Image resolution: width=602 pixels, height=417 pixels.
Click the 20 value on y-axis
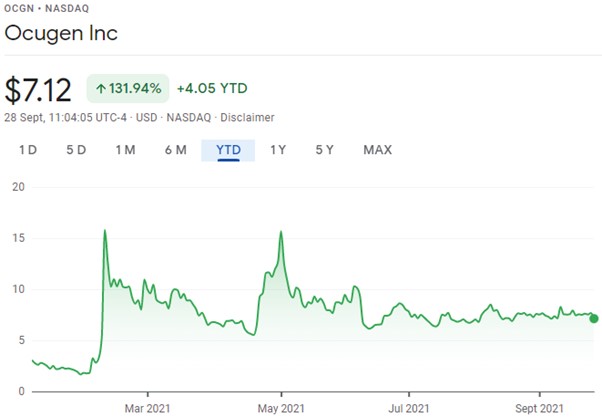[x=18, y=187]
